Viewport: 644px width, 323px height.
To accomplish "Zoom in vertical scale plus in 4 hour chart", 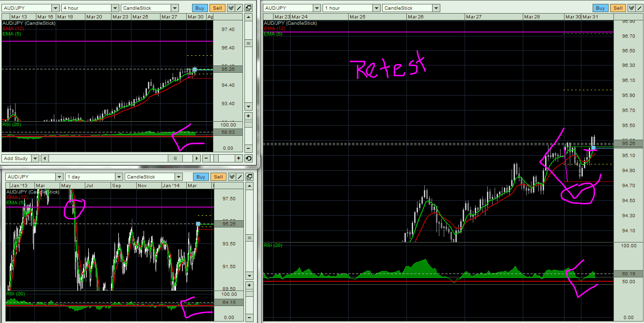I will pyautogui.click(x=249, y=116).
